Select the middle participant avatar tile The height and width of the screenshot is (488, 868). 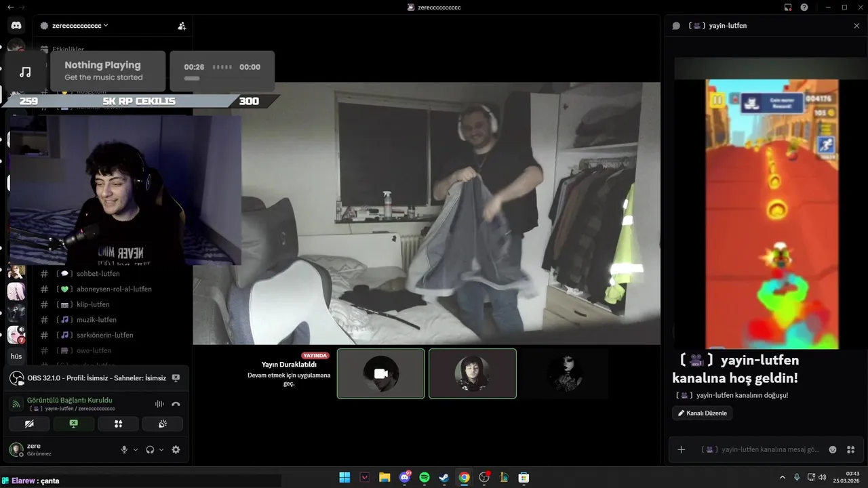click(473, 373)
